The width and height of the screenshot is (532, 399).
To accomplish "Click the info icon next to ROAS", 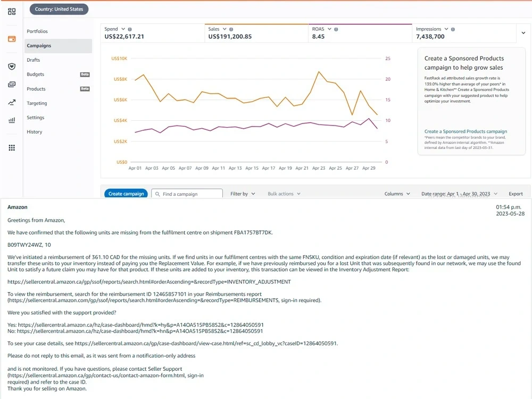I will pos(336,29).
